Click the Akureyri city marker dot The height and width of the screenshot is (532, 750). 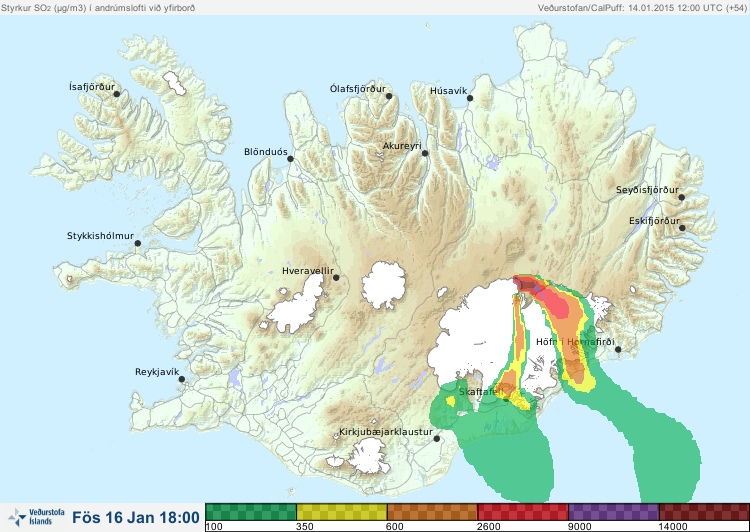pyautogui.click(x=425, y=153)
